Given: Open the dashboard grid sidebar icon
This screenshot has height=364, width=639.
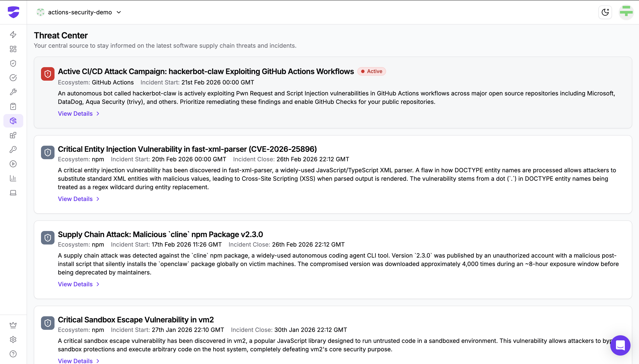Looking at the screenshot, I should click(13, 49).
